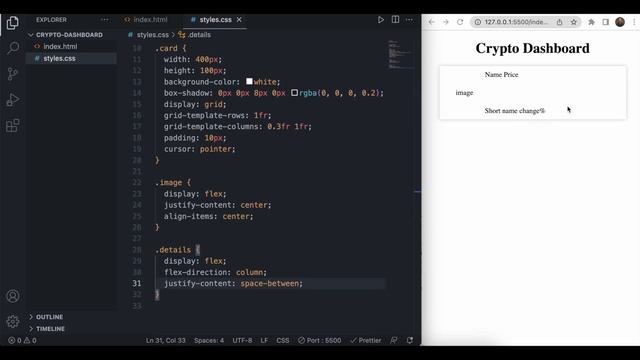Close the styles.css tab
The width and height of the screenshot is (640, 360).
pyautogui.click(x=239, y=20)
